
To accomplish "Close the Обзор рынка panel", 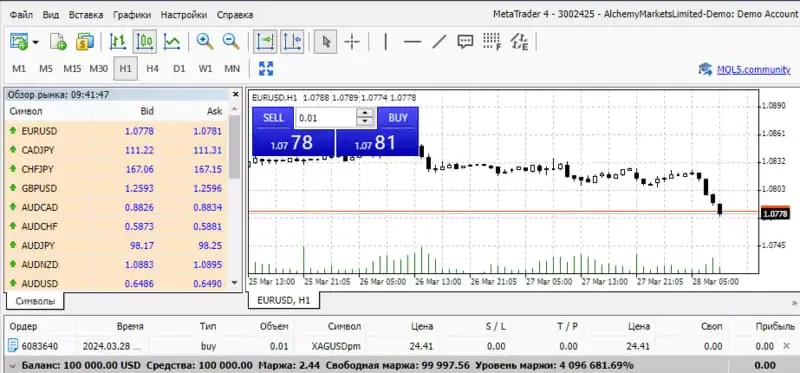I will click(x=235, y=94).
